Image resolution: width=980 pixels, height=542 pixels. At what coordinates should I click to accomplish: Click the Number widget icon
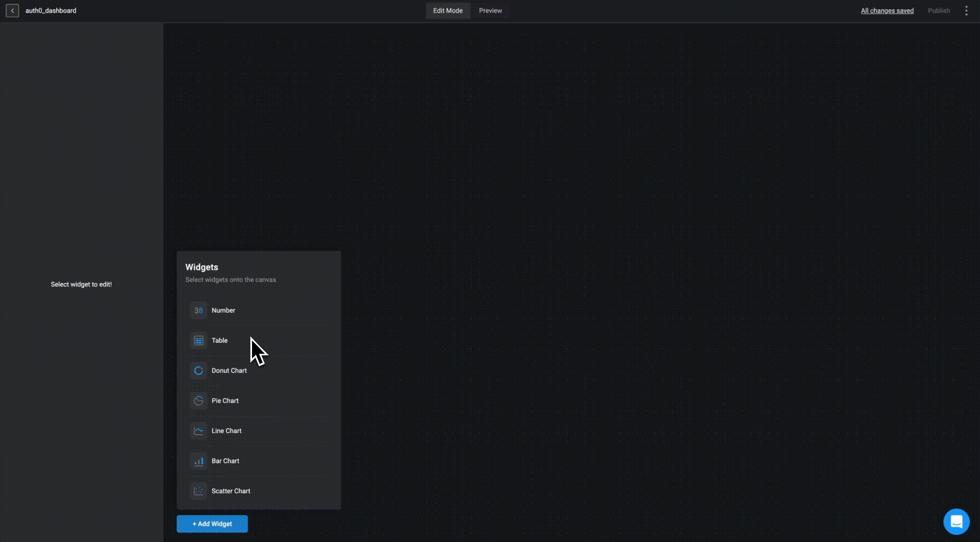[x=198, y=311]
